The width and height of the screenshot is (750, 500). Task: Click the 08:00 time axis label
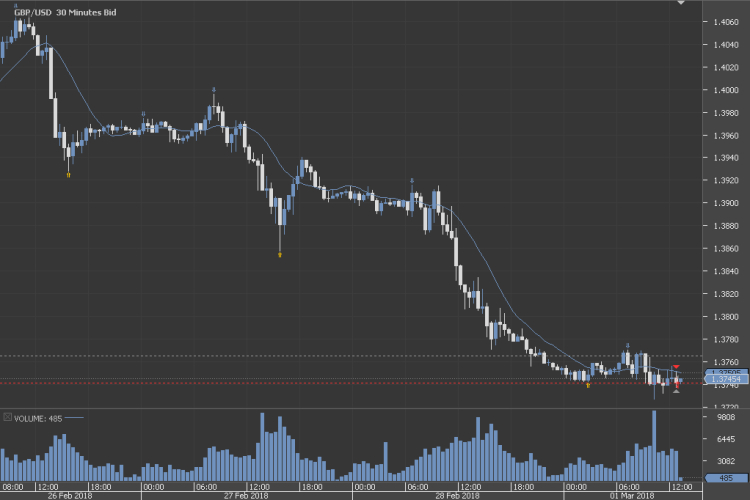[x=13, y=487]
